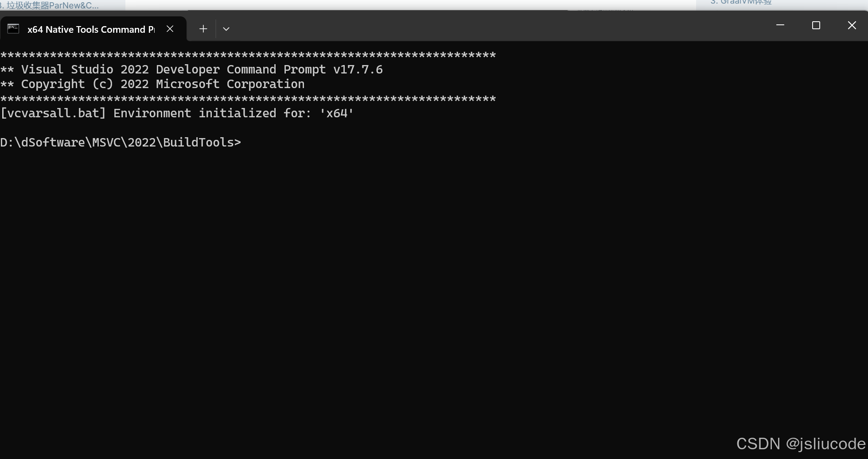Click the GraalVM体验 heading in the background
This screenshot has width=868, height=459.
741,2
